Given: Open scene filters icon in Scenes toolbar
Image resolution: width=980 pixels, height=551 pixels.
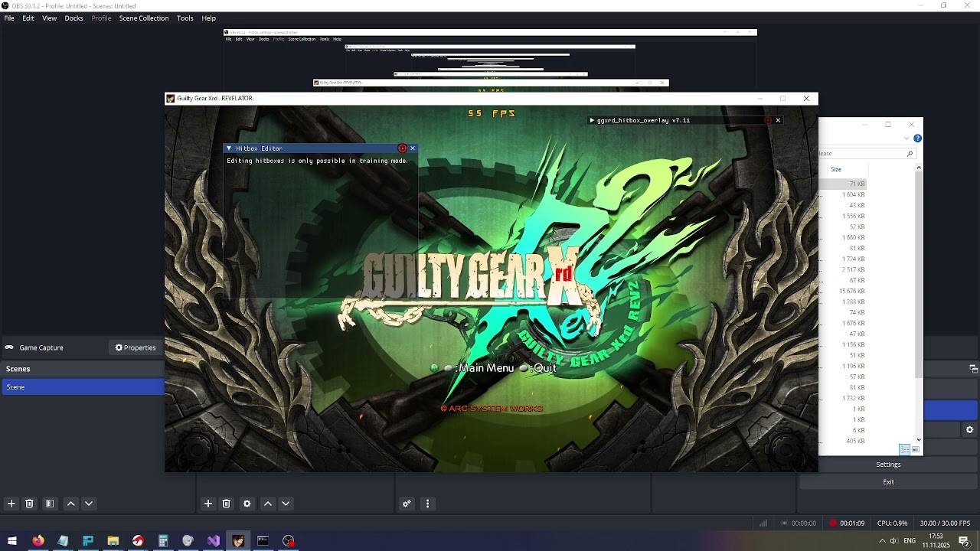Looking at the screenshot, I should (x=50, y=504).
